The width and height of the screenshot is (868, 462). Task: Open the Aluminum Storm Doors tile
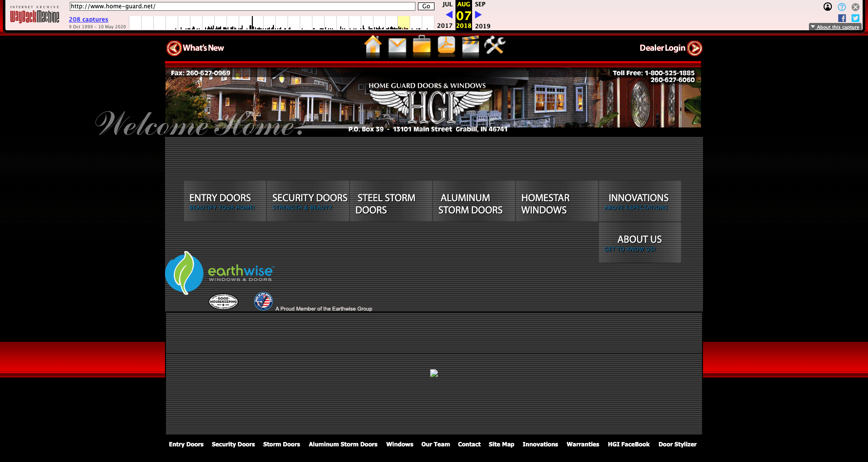tap(474, 201)
